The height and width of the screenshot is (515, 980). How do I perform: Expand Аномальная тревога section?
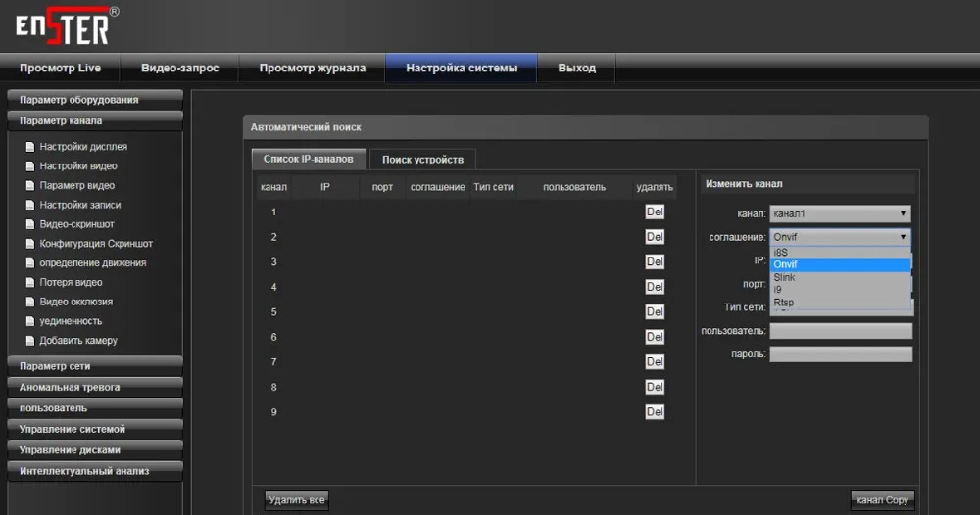click(95, 387)
